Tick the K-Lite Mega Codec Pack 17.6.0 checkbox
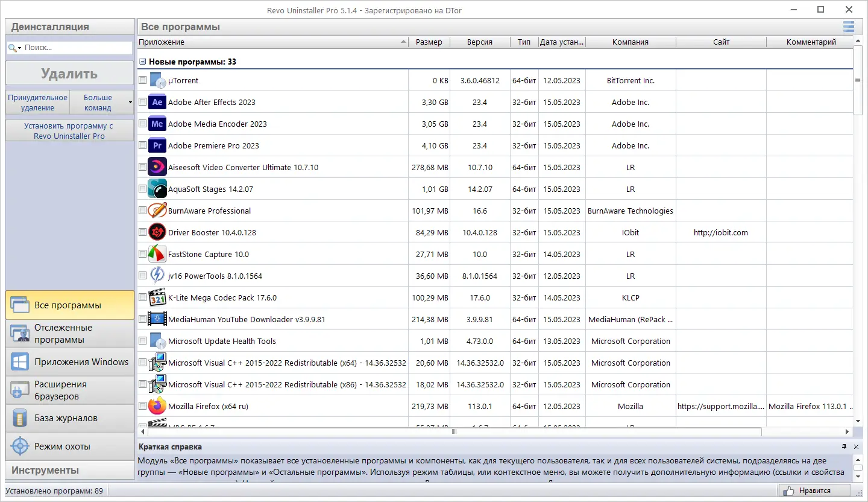Viewport: 868px width, 502px height. coord(142,297)
